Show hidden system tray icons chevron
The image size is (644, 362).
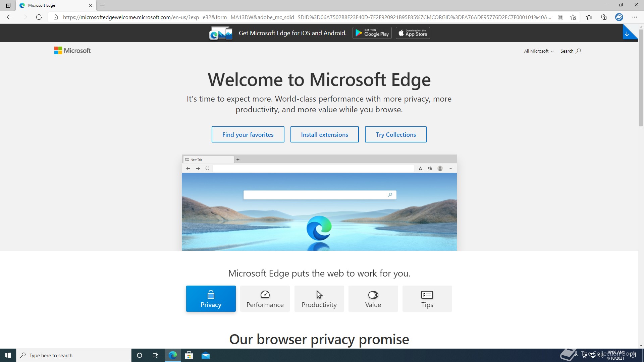(x=577, y=355)
